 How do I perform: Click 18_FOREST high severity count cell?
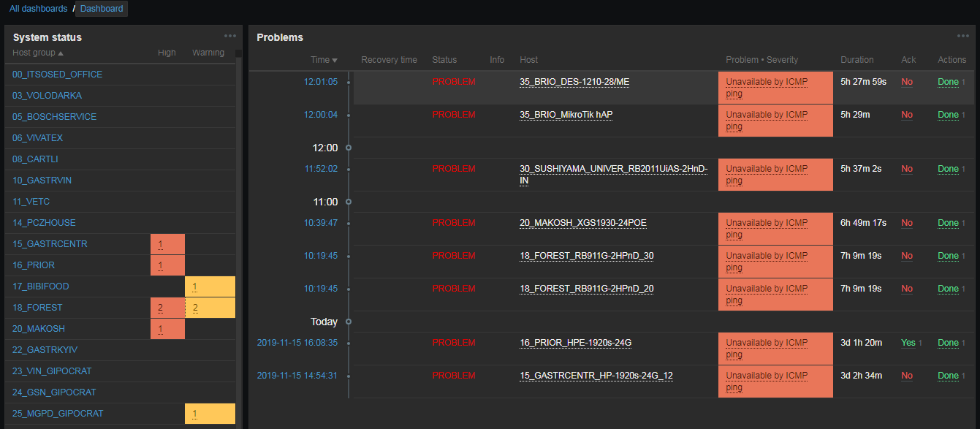(161, 308)
